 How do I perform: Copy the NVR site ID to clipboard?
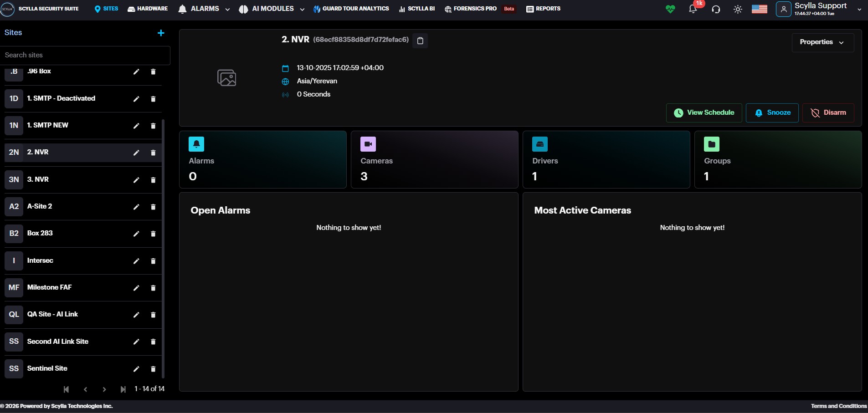point(420,41)
